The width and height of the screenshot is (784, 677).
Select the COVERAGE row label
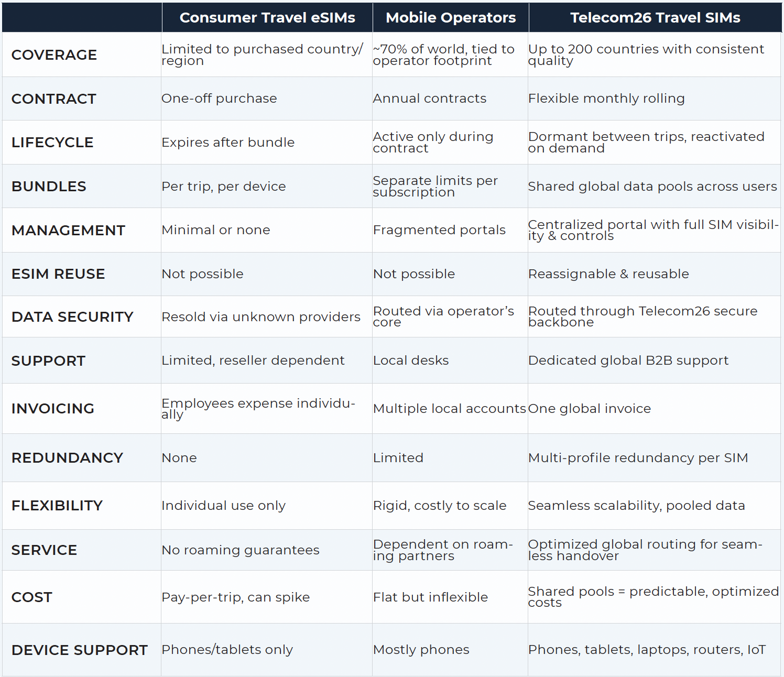54,55
